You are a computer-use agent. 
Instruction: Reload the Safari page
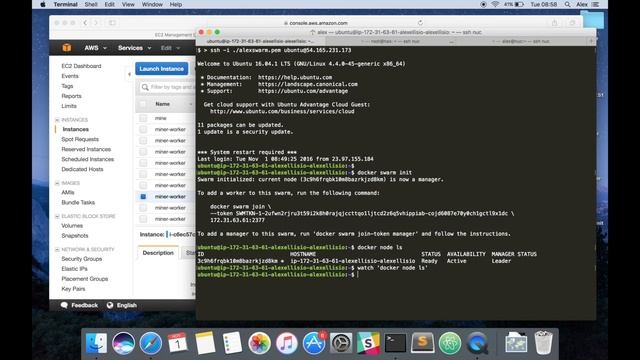(x=420, y=23)
